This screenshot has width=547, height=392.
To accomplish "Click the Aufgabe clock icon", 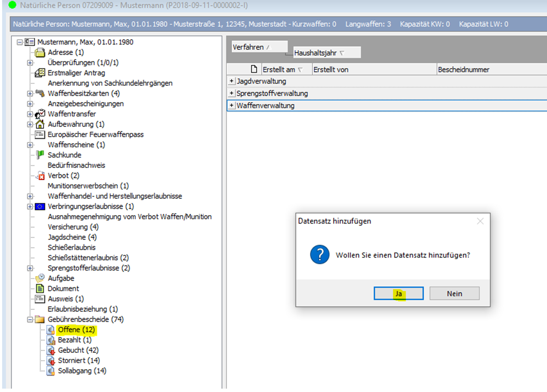I will pos(40,278).
